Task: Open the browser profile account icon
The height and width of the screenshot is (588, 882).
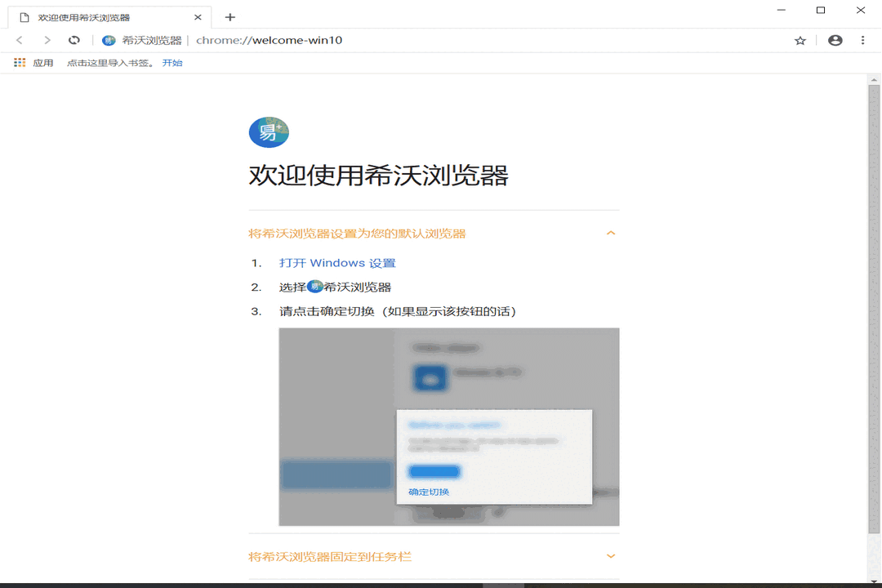Action: point(834,39)
